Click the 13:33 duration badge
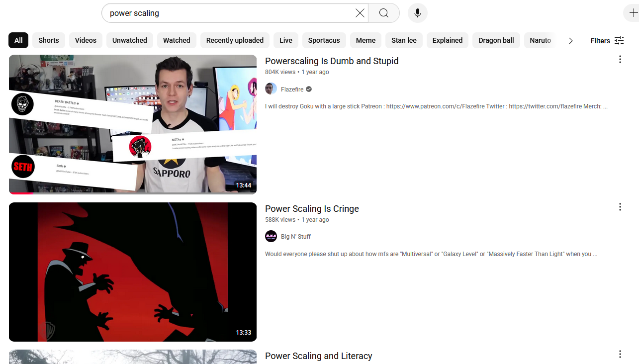 pyautogui.click(x=244, y=333)
